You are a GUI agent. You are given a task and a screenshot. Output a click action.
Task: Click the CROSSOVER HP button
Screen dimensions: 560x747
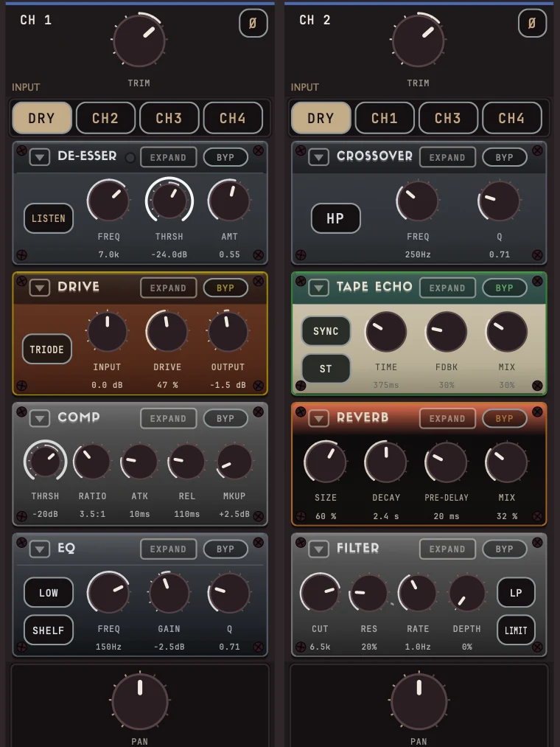pos(336,218)
